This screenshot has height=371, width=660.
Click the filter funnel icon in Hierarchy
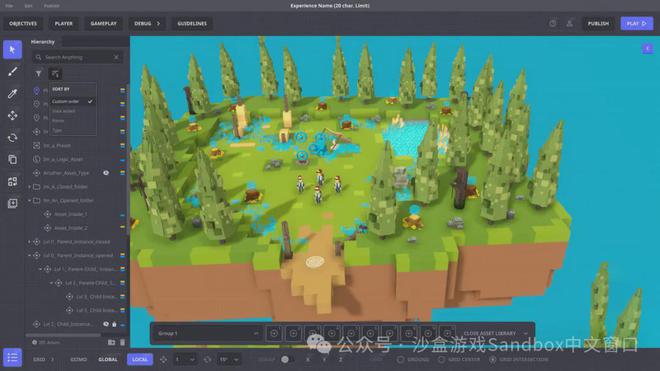38,74
